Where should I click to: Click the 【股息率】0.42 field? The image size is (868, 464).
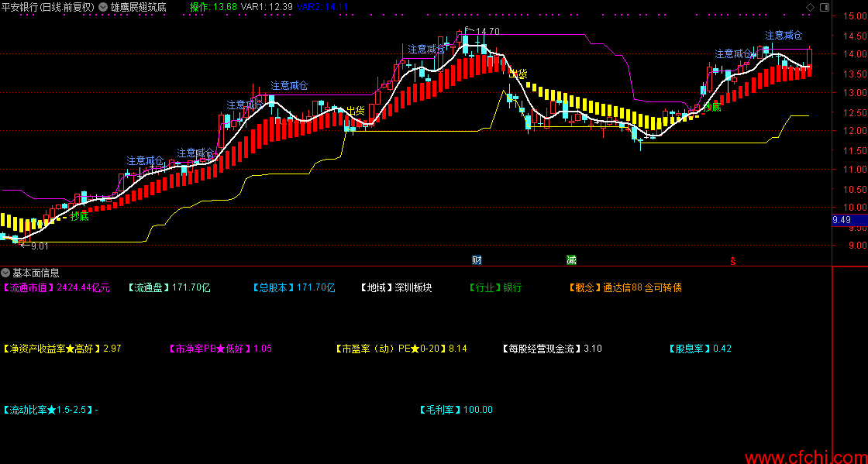[x=700, y=349]
